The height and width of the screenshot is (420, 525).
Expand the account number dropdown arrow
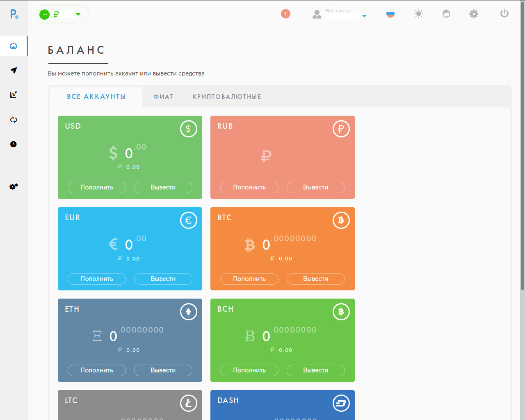(364, 16)
